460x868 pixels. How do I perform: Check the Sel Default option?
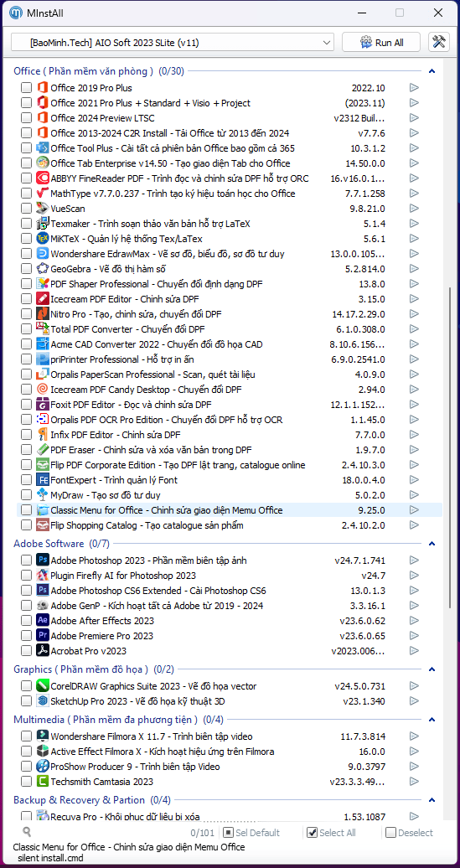pos(228,833)
